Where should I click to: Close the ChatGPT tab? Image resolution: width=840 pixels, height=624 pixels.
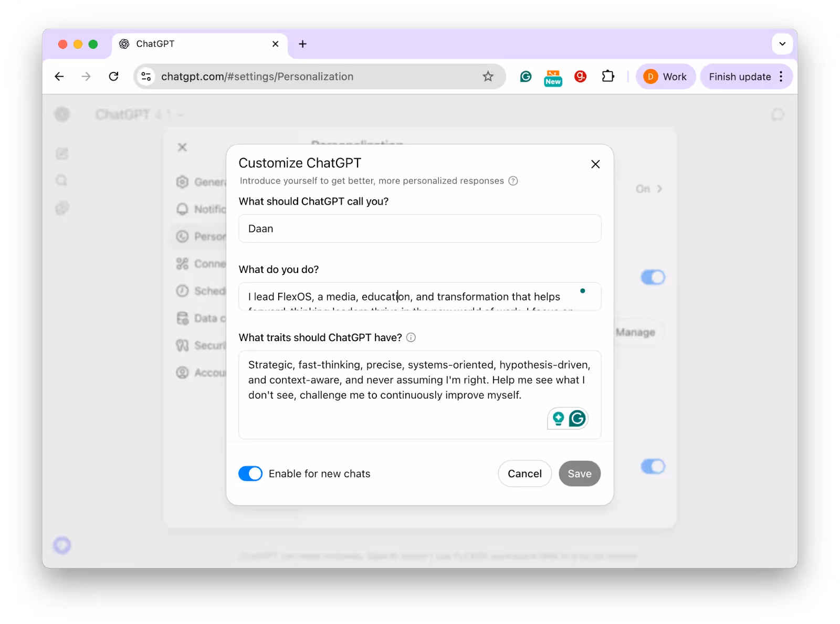click(275, 44)
